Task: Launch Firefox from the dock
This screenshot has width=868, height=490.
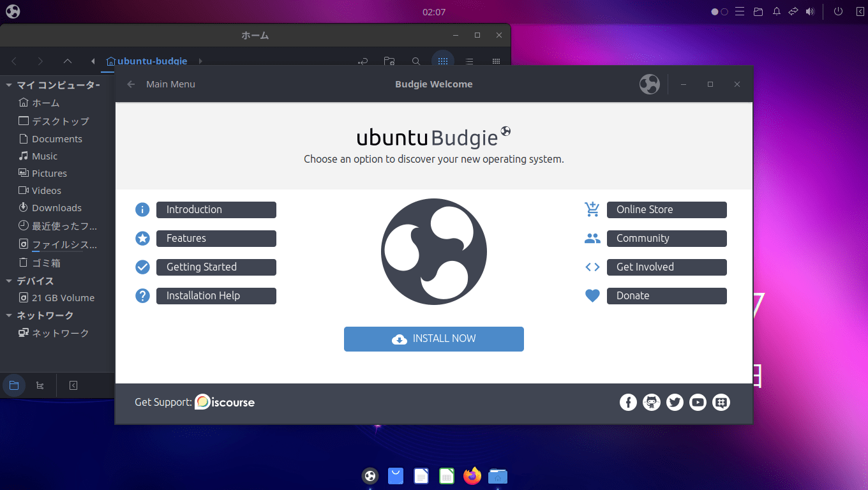Action: [x=472, y=476]
